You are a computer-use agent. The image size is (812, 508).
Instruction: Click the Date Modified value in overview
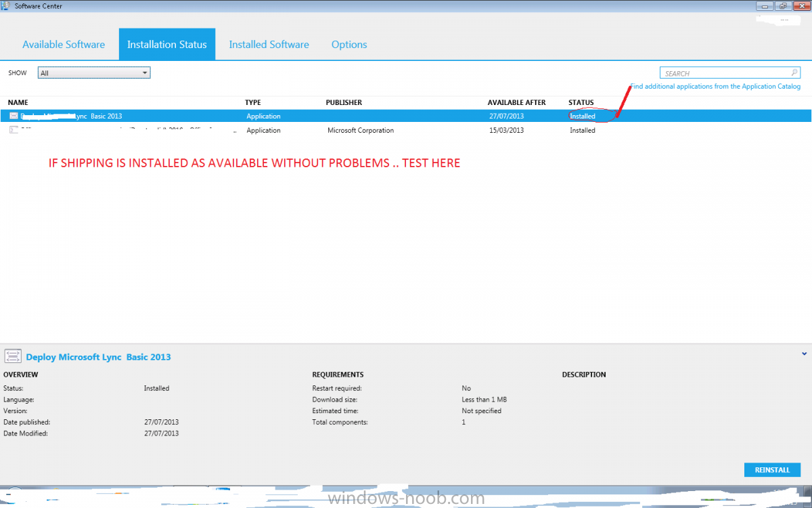pos(161,433)
